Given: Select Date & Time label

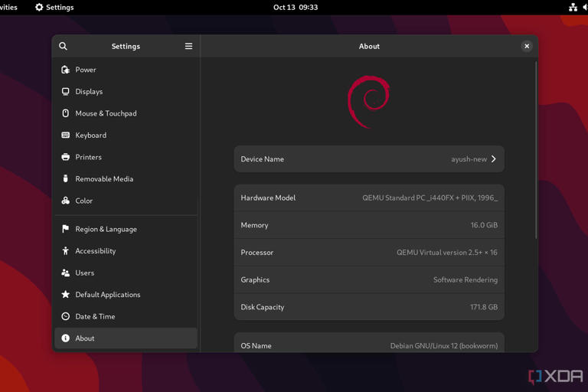Looking at the screenshot, I should click(95, 316).
